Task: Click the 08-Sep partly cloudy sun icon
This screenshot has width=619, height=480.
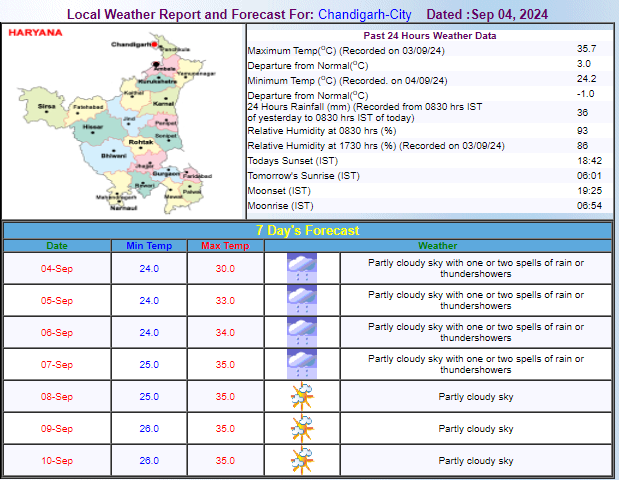Action: coord(302,396)
